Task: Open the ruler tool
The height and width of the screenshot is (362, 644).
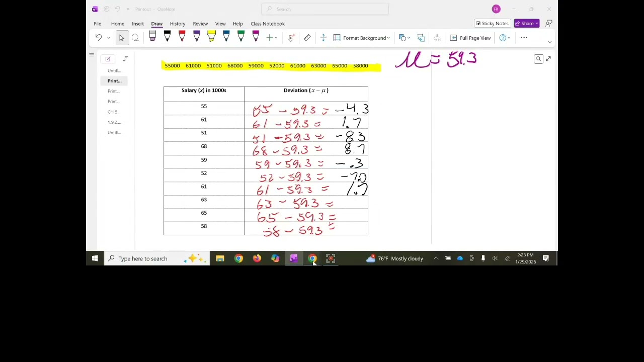Action: tap(307, 38)
